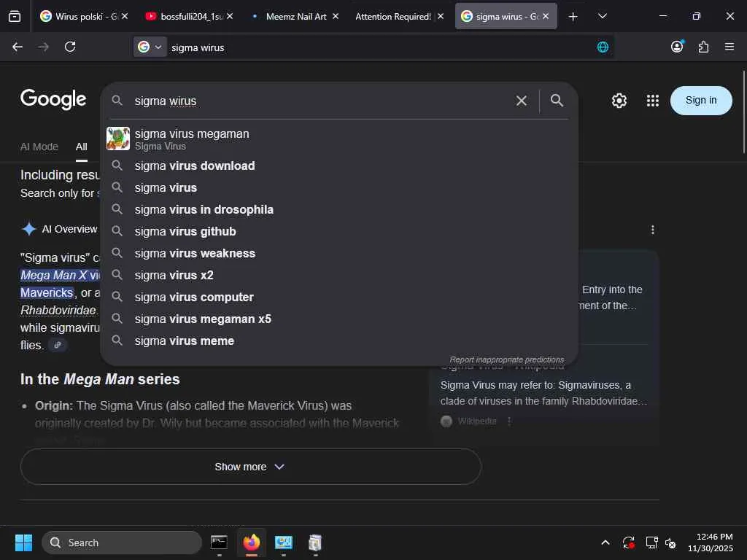Click the source link chip after 'flies.'
This screenshot has width=747, height=560.
point(57,345)
